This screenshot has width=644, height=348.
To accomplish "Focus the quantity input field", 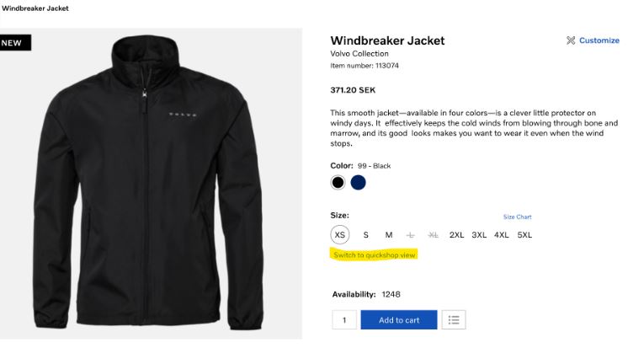I will (x=344, y=319).
